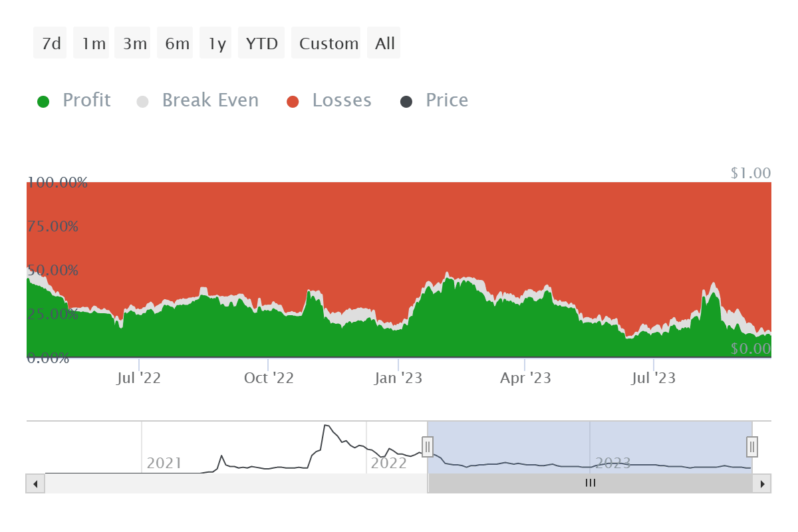
Task: Click the right range handle on navigator
Action: coord(751,447)
